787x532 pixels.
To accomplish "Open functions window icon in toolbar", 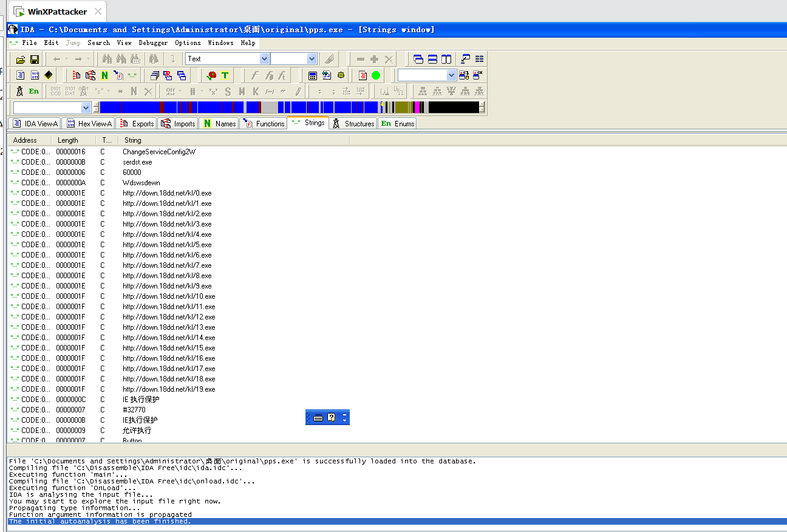I will (x=118, y=75).
